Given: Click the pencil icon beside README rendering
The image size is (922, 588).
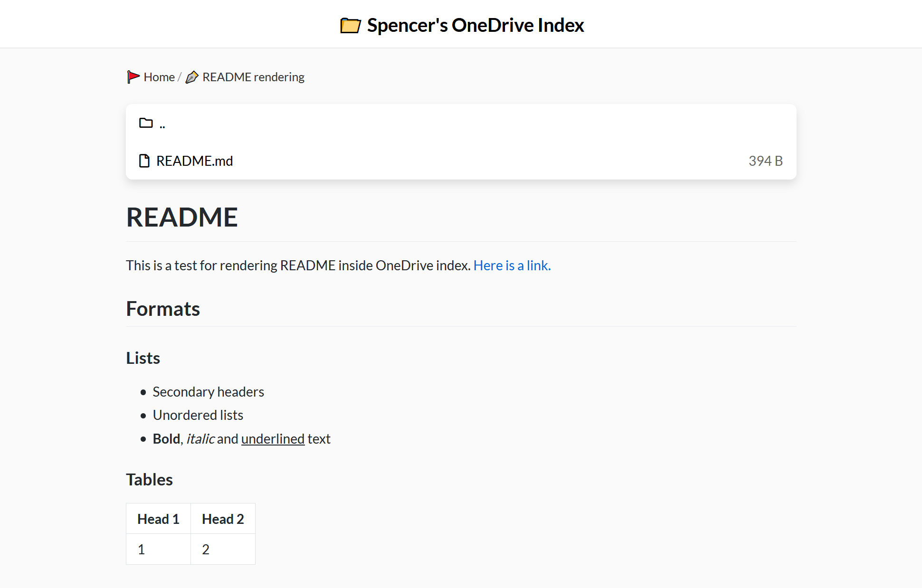Looking at the screenshot, I should point(192,76).
